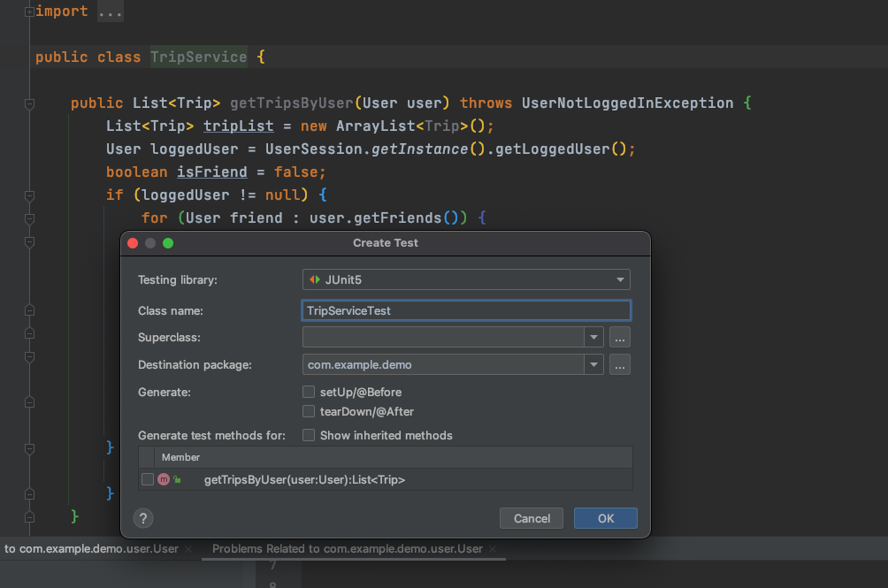
Task: Collapse the getTripsByUser method fold marker
Action: [x=29, y=103]
